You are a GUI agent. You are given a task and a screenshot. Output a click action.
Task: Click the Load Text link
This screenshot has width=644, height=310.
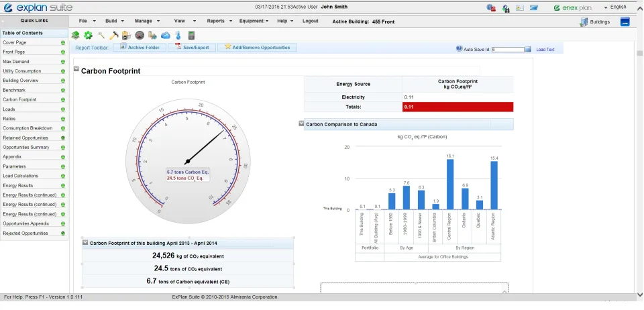tap(545, 50)
